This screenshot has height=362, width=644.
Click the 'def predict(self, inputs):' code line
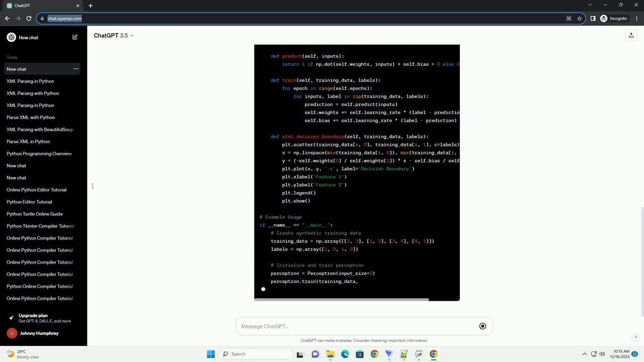(x=307, y=56)
